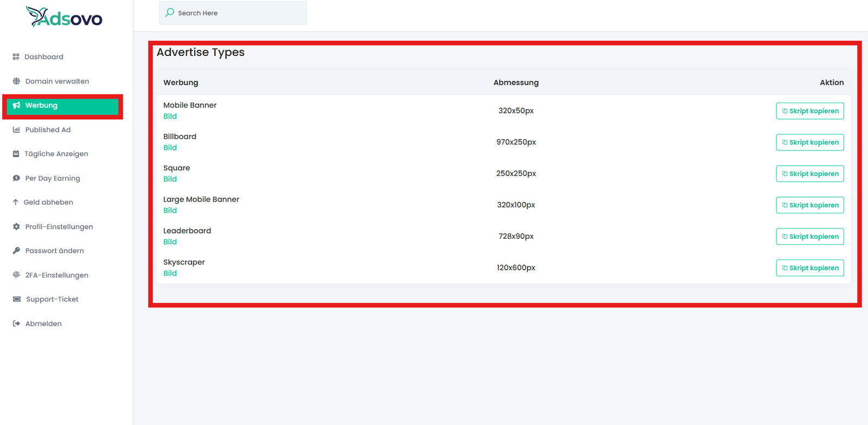The width and height of the screenshot is (868, 425).
Task: Focus the Search Here input field
Action: (239, 13)
